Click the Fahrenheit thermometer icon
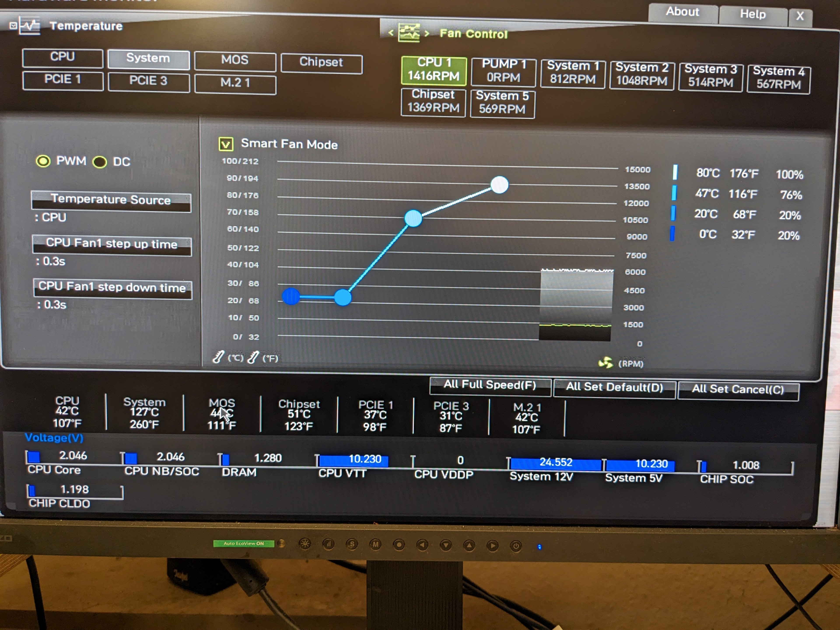 (253, 357)
